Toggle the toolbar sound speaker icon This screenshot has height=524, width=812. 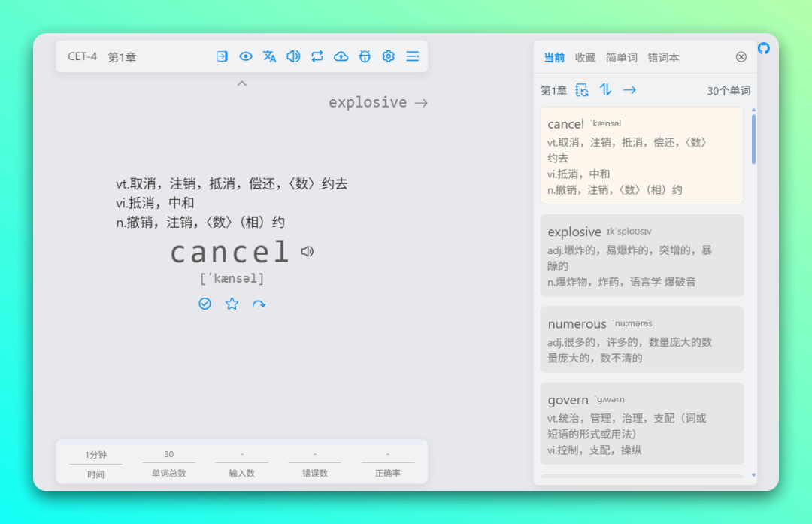pos(293,56)
